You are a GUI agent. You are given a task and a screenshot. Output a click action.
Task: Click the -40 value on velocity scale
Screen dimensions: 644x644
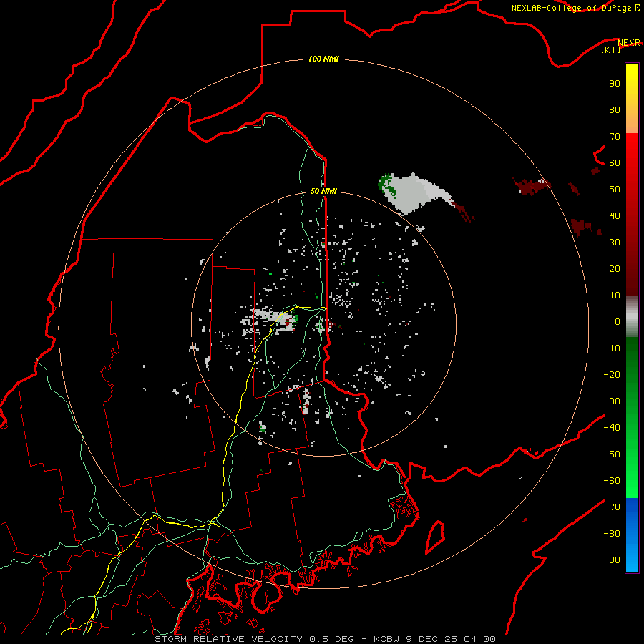tap(612, 428)
